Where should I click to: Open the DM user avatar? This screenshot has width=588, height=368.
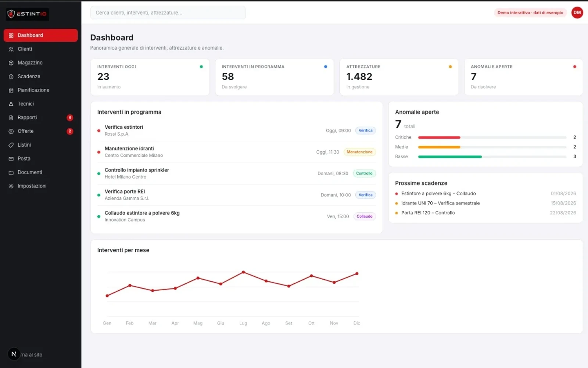pyautogui.click(x=577, y=13)
